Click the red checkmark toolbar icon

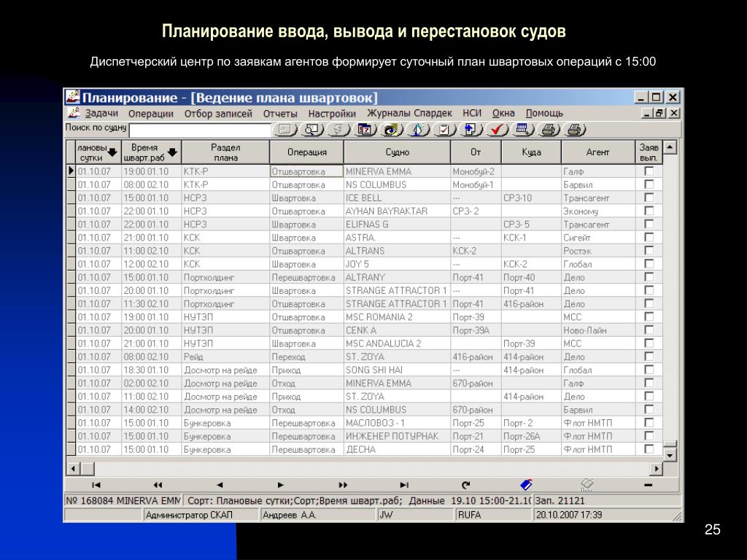pos(498,130)
